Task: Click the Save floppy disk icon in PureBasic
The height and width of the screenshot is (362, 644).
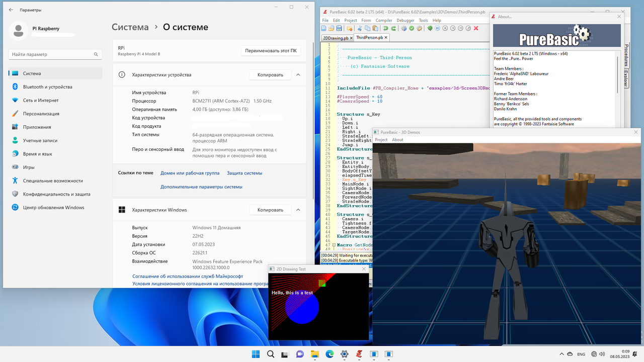Action: (x=339, y=28)
